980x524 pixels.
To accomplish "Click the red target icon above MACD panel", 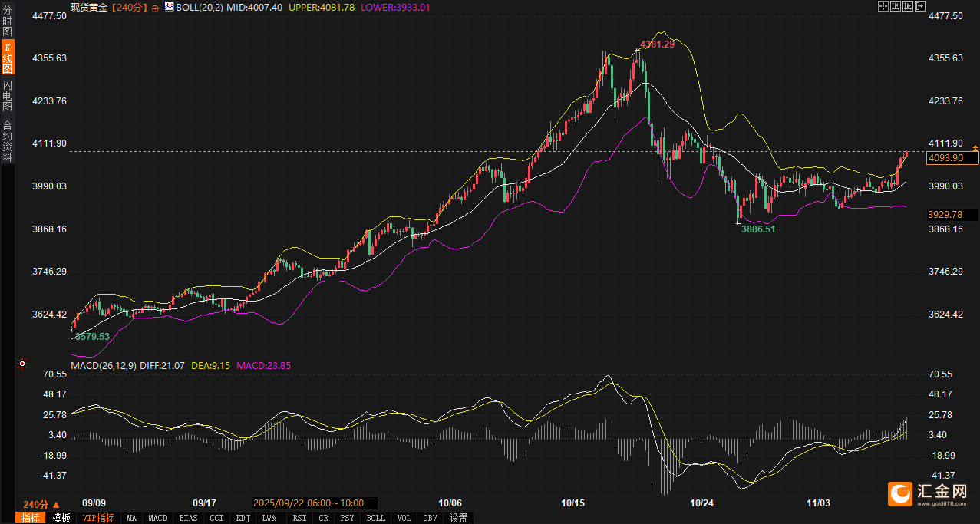I will [22, 363].
